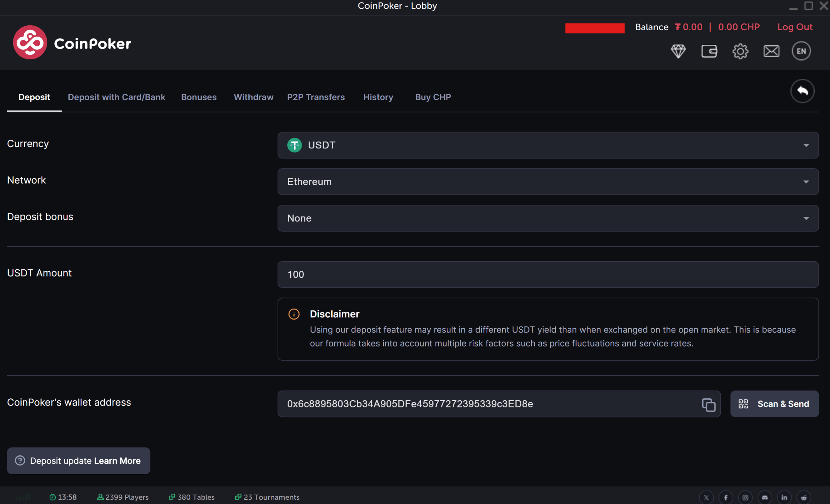This screenshot has width=830, height=504.
Task: Click the back arrow round button
Action: point(802,91)
